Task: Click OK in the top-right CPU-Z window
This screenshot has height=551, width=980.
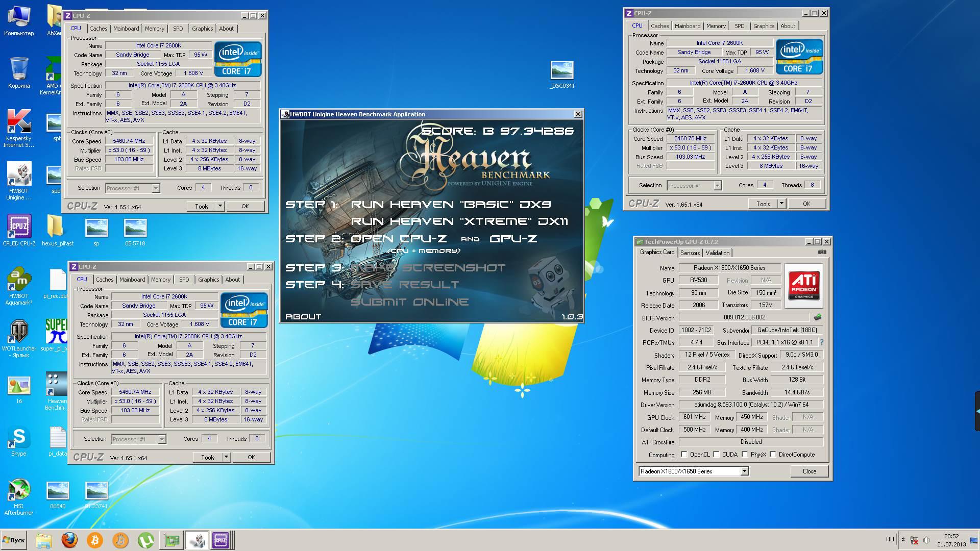Action: pos(806,204)
